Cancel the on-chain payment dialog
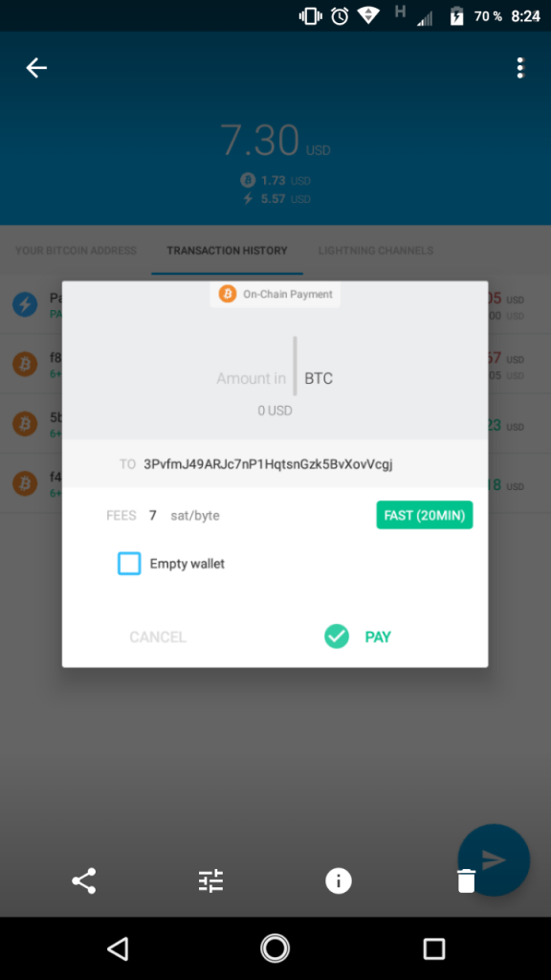Image resolution: width=551 pixels, height=980 pixels. 158,636
